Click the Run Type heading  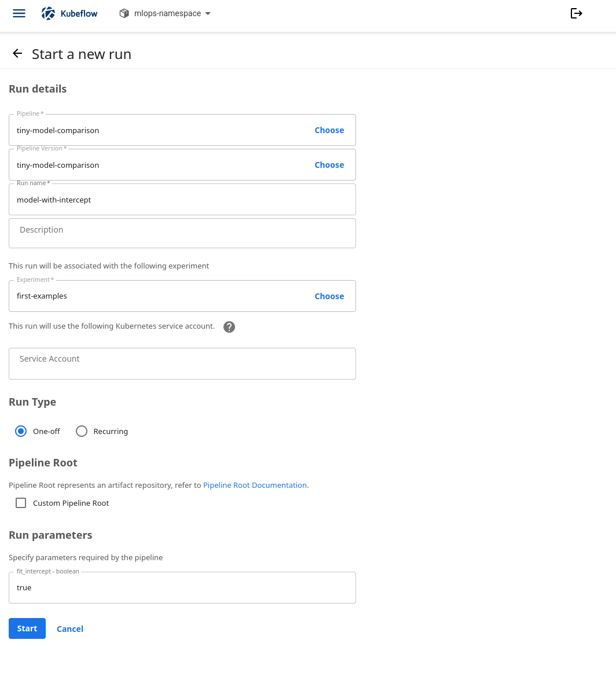point(32,402)
